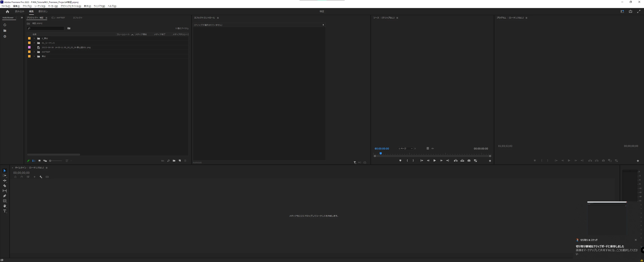Screen dimensions: 644x262
Task: Switch to the エフェクト tab
Action: (78, 18)
